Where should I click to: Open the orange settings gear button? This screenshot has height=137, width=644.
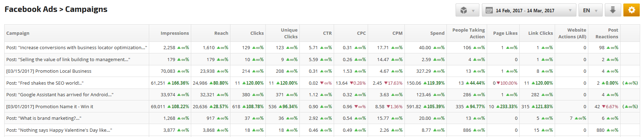(x=631, y=10)
